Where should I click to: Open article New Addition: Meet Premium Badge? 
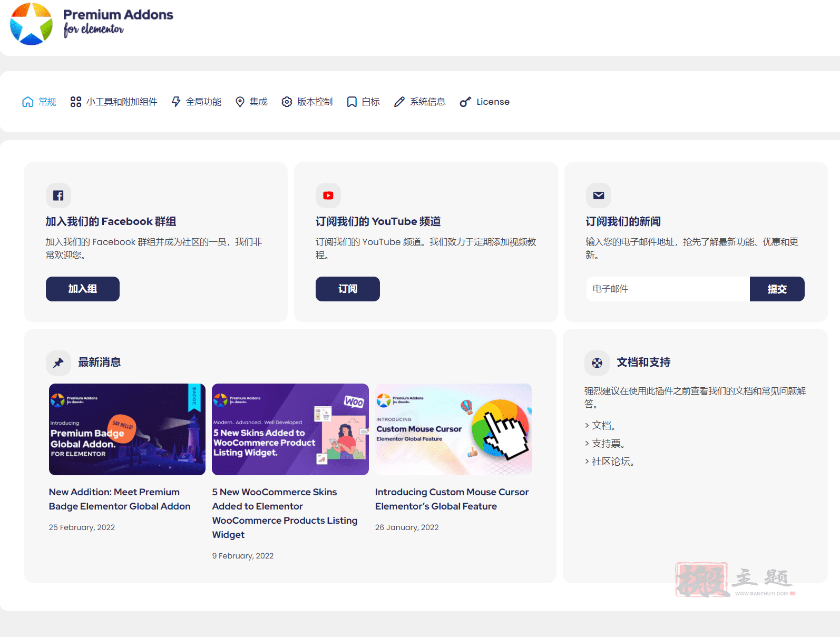(120, 499)
